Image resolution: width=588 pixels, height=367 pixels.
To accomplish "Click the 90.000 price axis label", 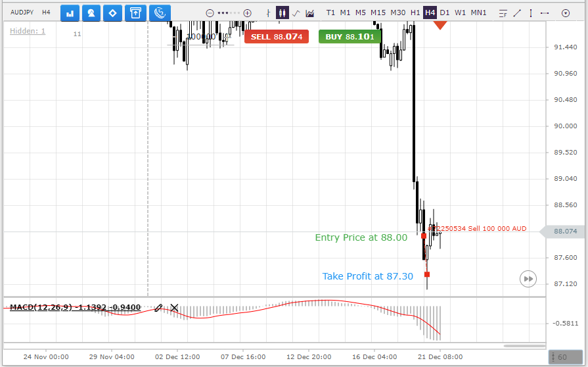I will (566, 126).
